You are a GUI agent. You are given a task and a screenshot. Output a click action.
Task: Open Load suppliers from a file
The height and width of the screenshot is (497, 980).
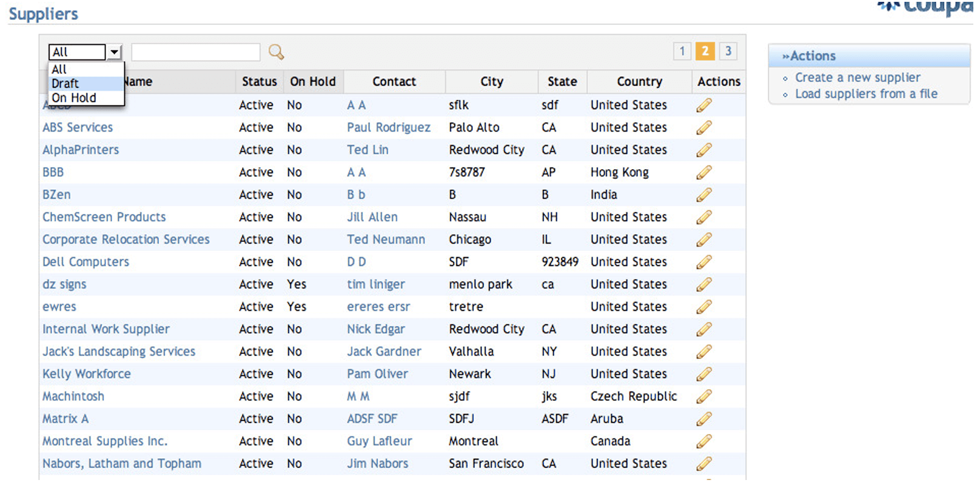(866, 94)
